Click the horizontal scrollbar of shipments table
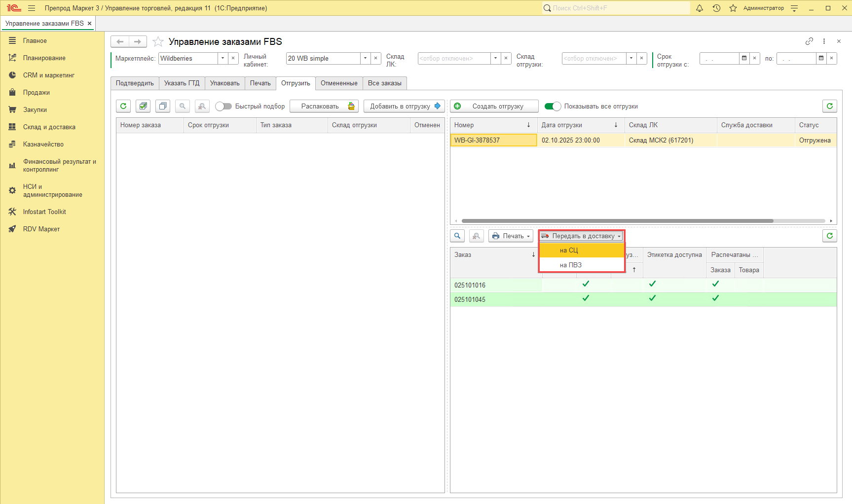The width and height of the screenshot is (852, 504). click(617, 221)
